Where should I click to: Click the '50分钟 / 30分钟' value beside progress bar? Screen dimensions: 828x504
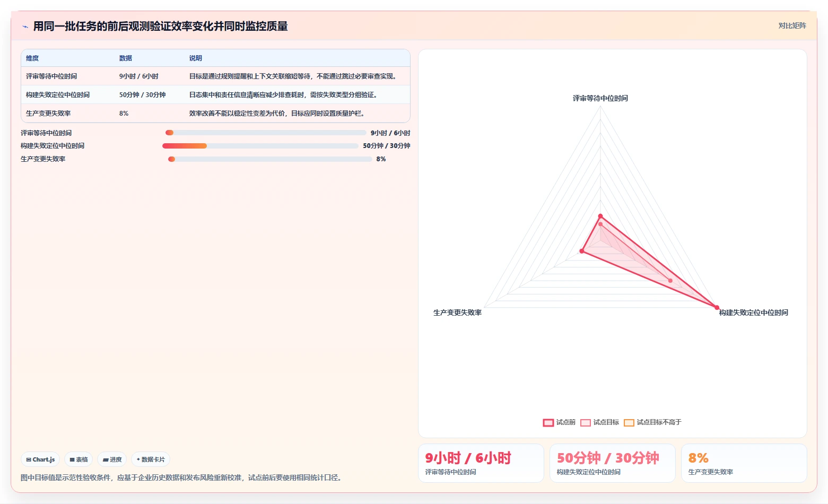387,146
